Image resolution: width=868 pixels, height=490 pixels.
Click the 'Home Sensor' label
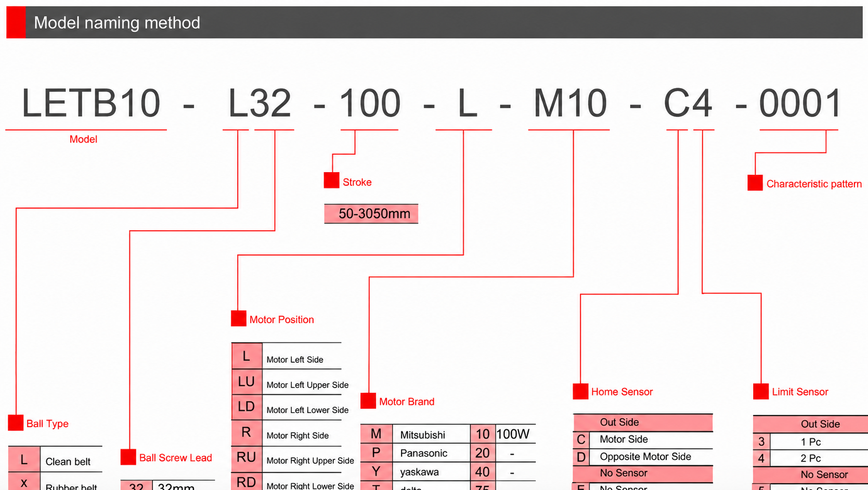click(x=622, y=392)
